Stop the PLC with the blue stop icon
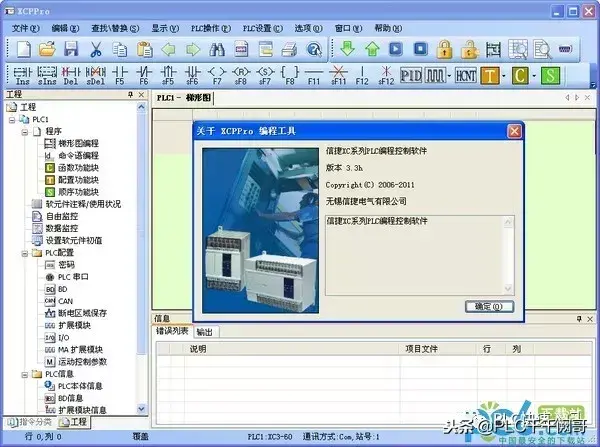 421,49
